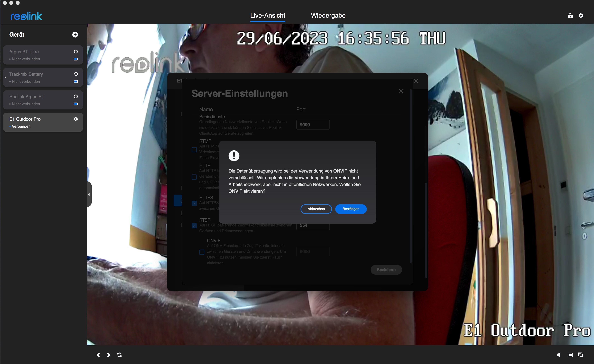Click the lock icon in top bar
Screen dimensions: 594x364
pyautogui.click(x=570, y=16)
